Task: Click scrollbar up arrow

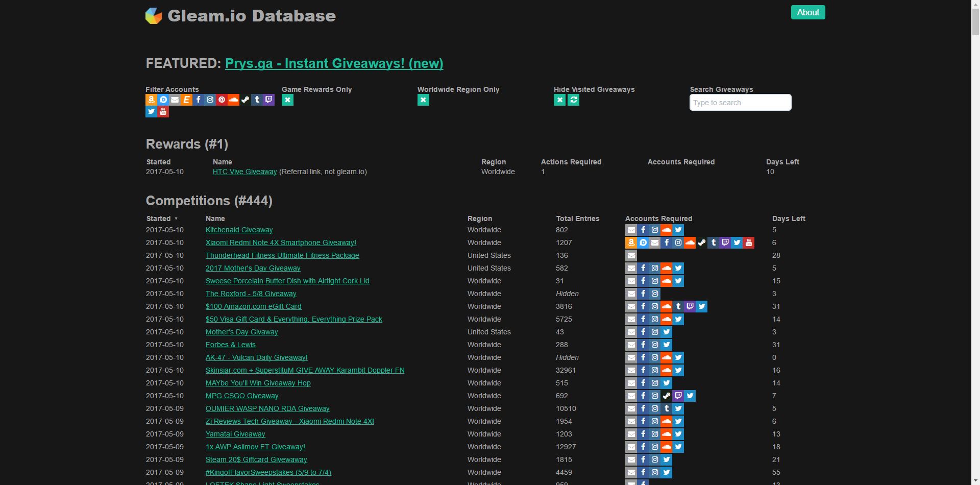Action: pos(975,4)
